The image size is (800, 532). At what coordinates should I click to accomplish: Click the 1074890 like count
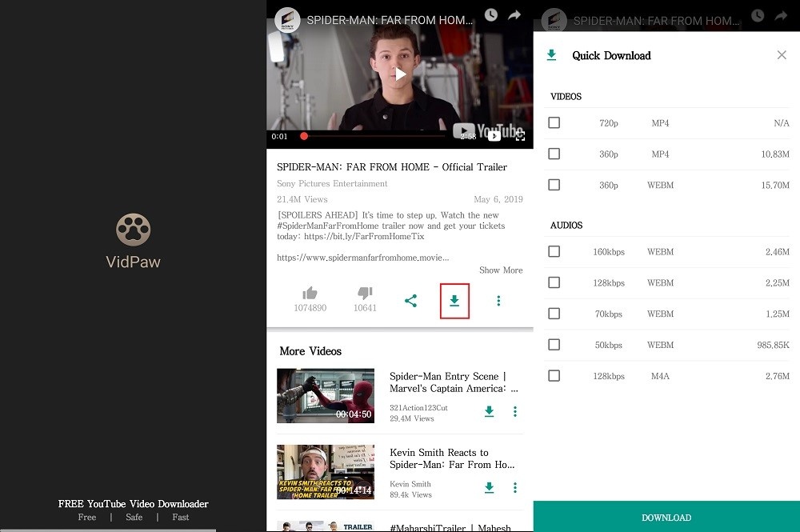tap(310, 308)
